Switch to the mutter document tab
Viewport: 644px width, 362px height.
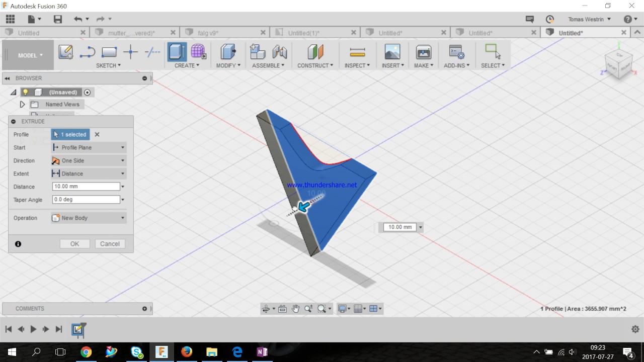point(131,33)
